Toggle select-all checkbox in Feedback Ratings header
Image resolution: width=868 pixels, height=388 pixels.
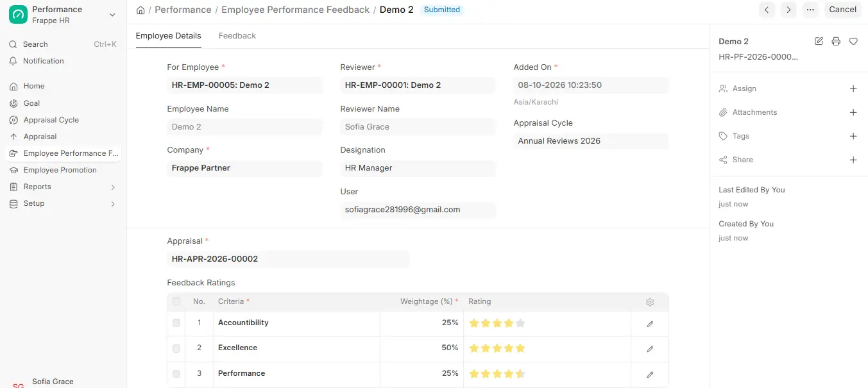176,301
